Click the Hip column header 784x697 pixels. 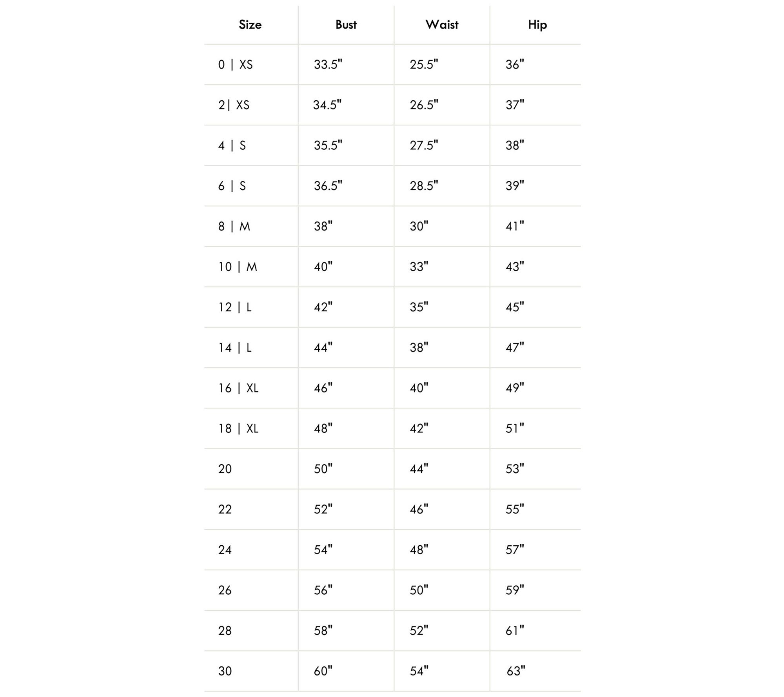(x=537, y=25)
